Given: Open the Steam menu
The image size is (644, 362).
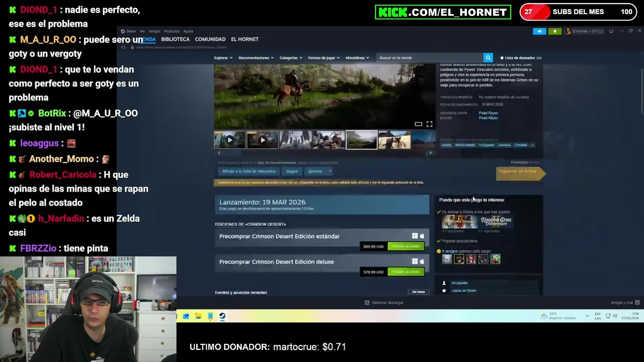Looking at the screenshot, I should point(131,31).
